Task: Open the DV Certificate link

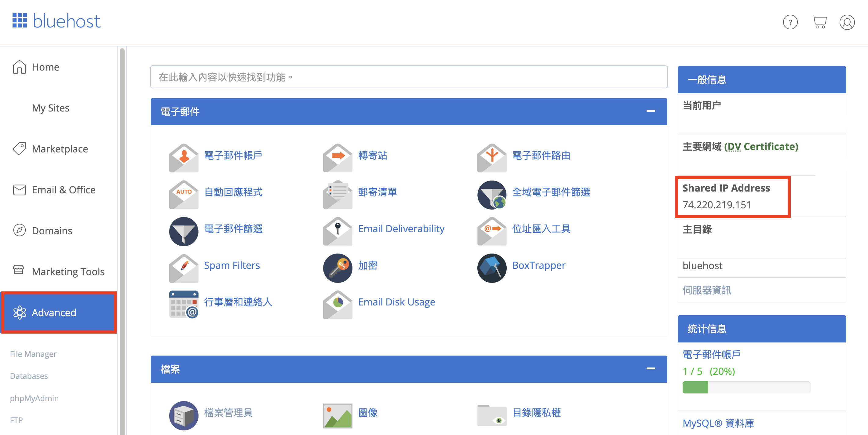Action: pyautogui.click(x=761, y=147)
